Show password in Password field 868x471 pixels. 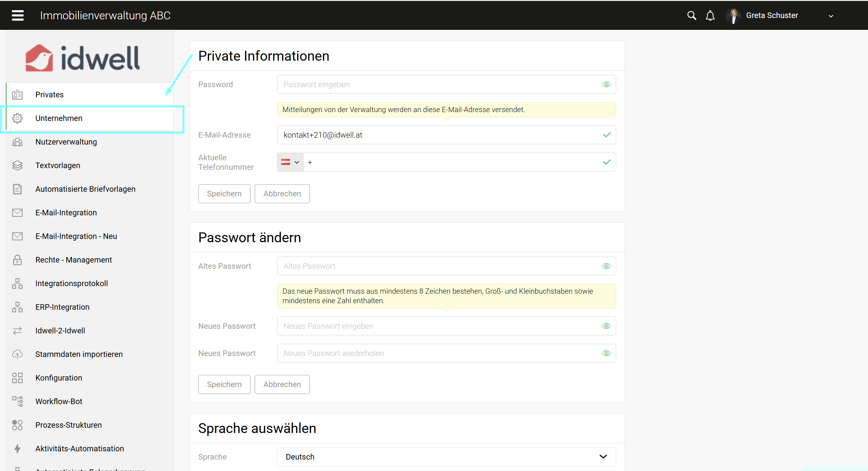pos(606,85)
